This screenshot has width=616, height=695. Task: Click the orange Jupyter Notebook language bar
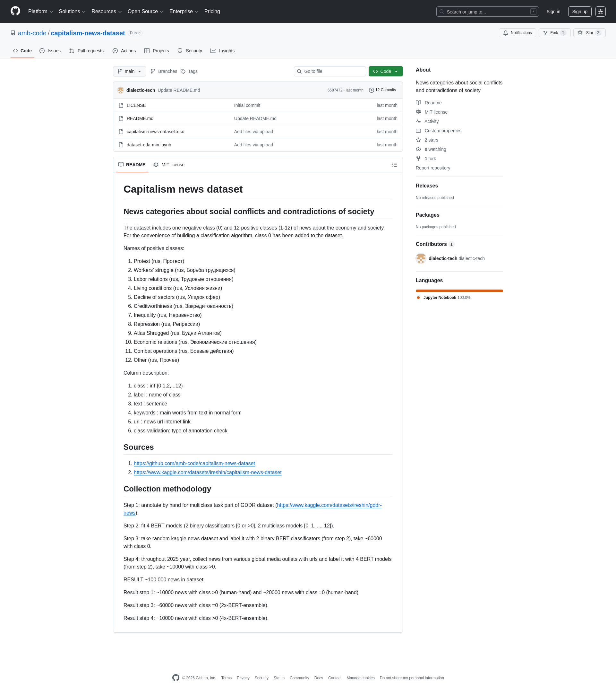[x=459, y=291]
